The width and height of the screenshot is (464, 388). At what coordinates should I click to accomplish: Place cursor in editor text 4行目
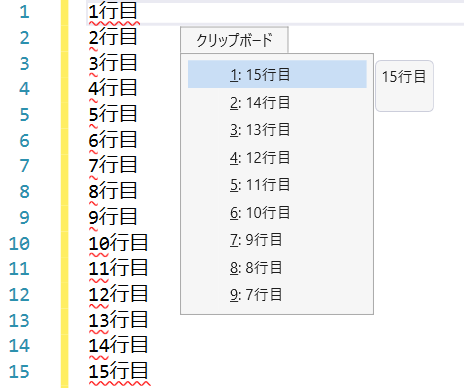(x=113, y=88)
